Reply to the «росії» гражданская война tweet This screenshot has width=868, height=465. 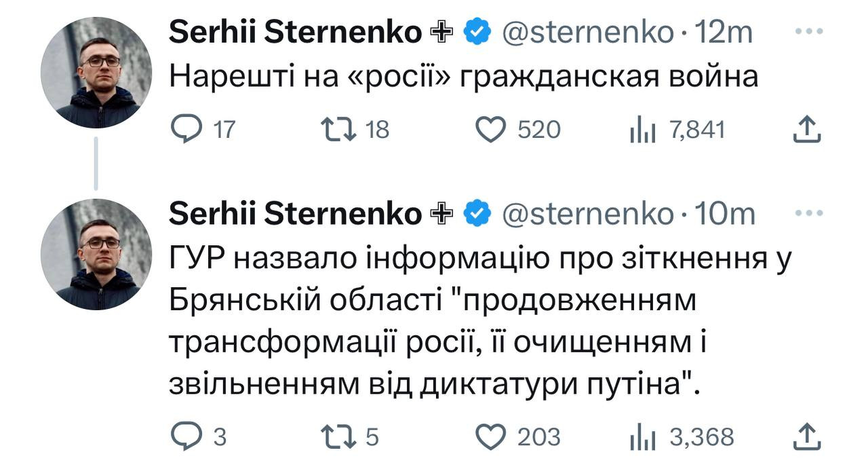click(182, 130)
